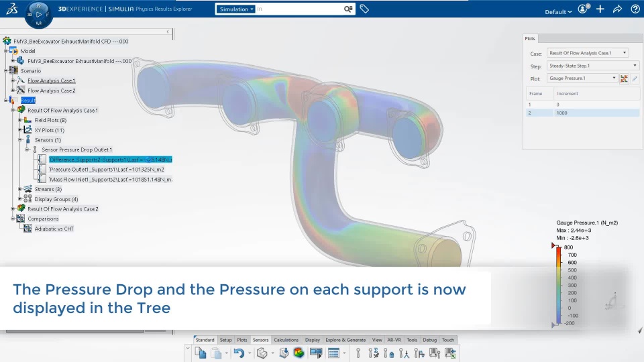
Task: Expand the Display Groups (4) node
Action: (20, 199)
